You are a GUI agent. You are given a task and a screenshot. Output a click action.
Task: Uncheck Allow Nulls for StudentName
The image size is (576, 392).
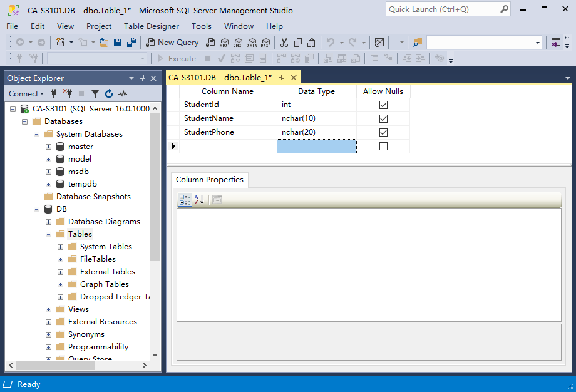point(383,118)
